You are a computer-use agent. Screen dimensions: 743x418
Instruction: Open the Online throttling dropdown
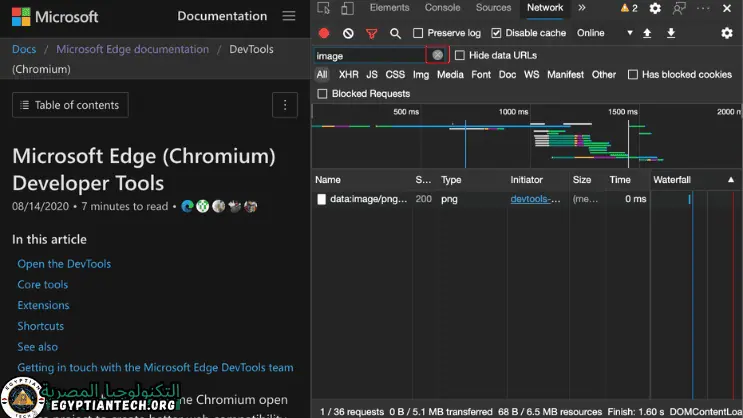[604, 33]
